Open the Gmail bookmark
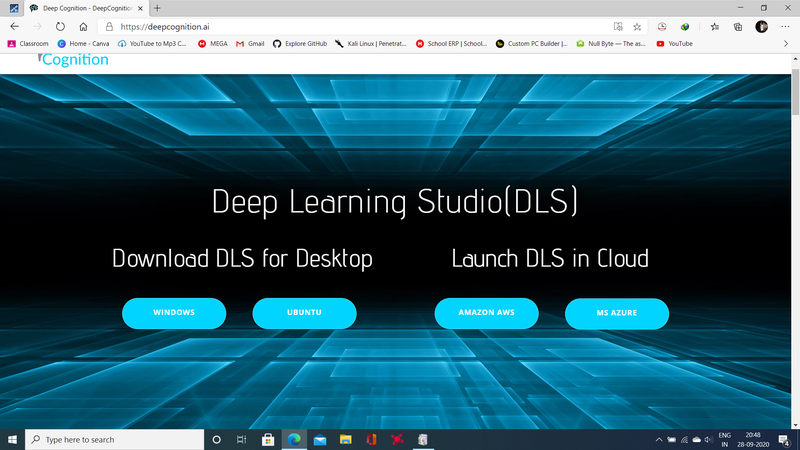Viewport: 800px width, 450px height. coord(250,44)
